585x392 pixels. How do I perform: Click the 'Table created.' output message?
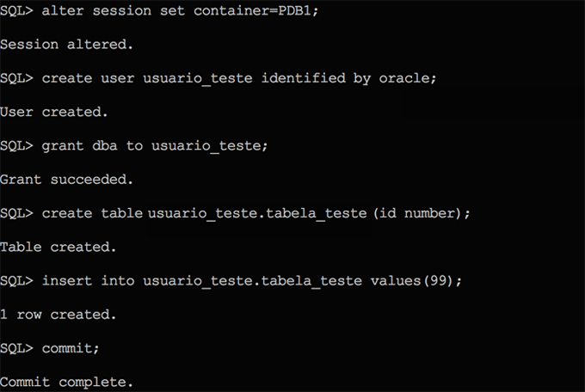[x=58, y=247]
